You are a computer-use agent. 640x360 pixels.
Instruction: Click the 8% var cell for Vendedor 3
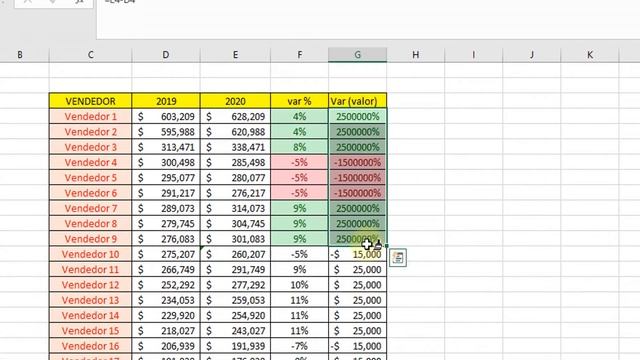tap(299, 147)
